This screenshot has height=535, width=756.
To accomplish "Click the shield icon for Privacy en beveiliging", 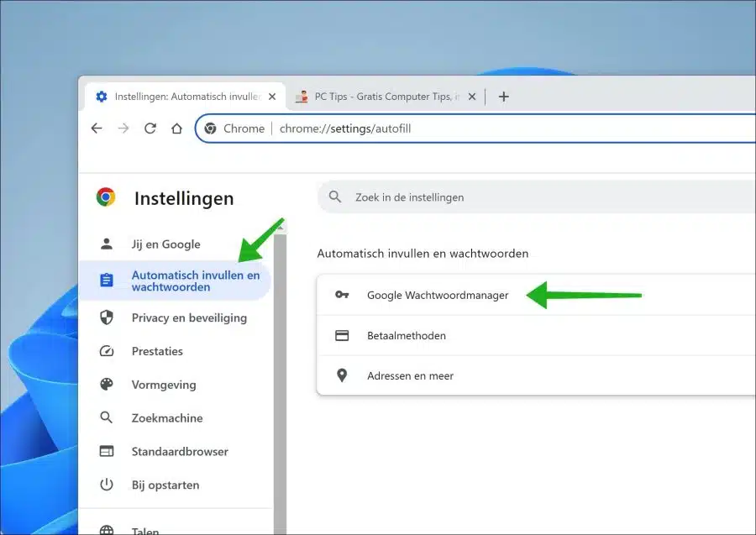I will tap(106, 317).
